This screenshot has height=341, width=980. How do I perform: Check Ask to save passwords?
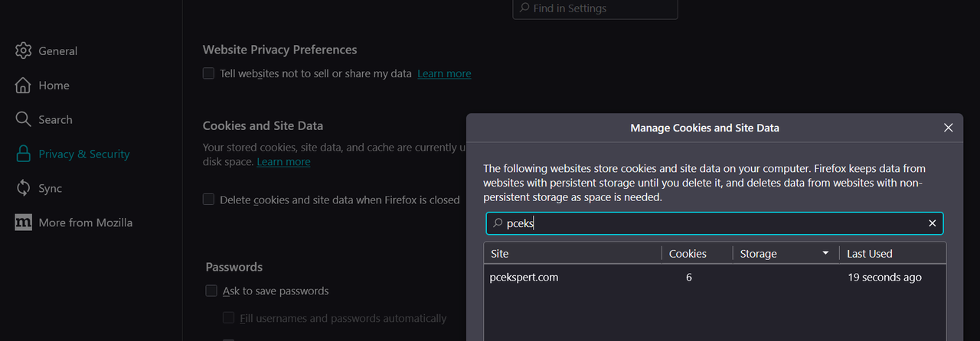tap(211, 291)
